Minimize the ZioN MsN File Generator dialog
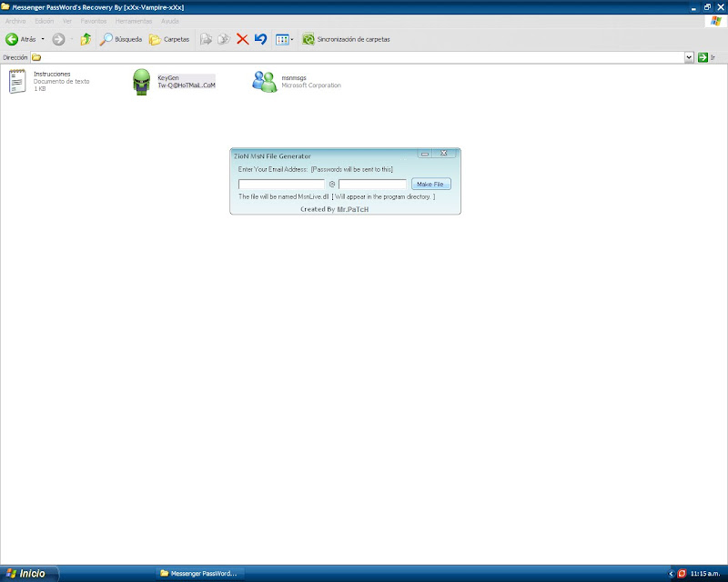 [425, 154]
